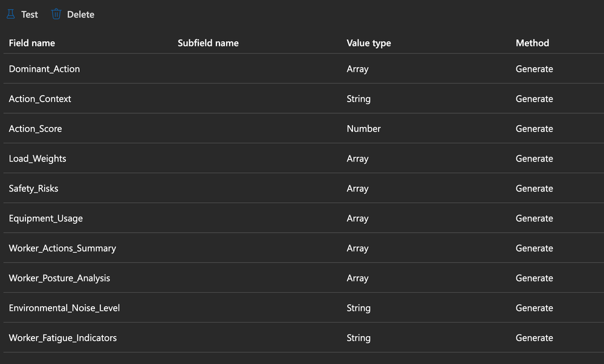Open the Worker_Posture_Analysis field

pyautogui.click(x=304, y=278)
